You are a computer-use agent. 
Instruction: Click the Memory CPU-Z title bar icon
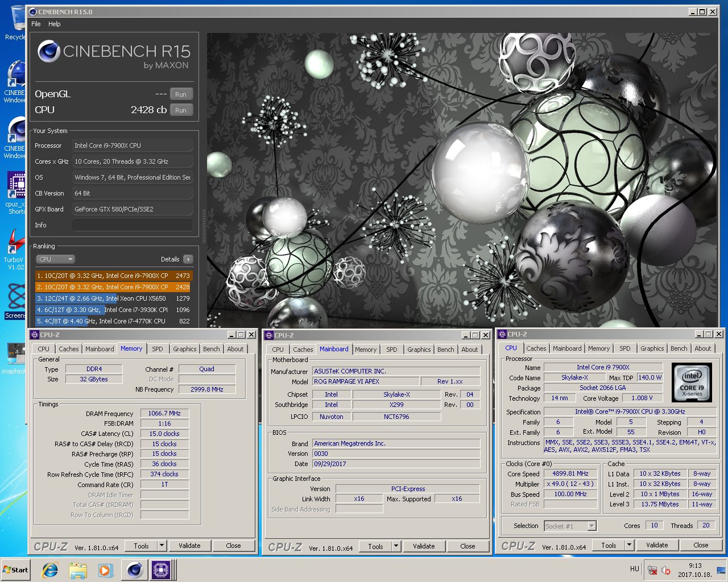pos(35,335)
